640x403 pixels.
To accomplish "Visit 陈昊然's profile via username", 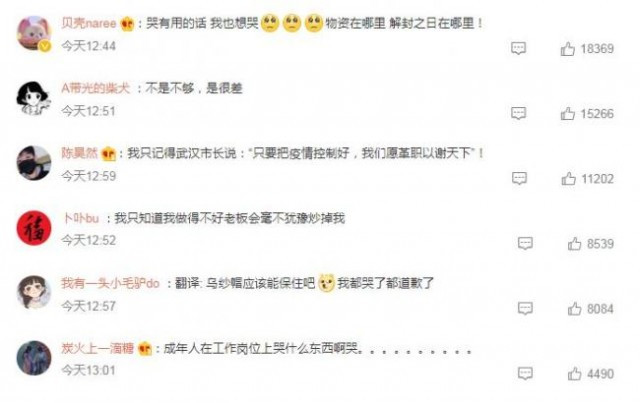I will (x=80, y=153).
